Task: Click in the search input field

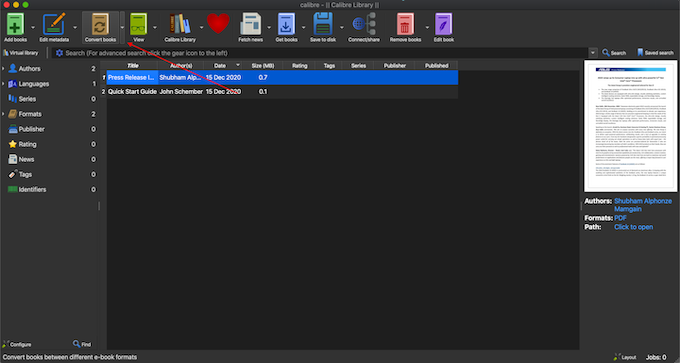Action: [x=325, y=53]
